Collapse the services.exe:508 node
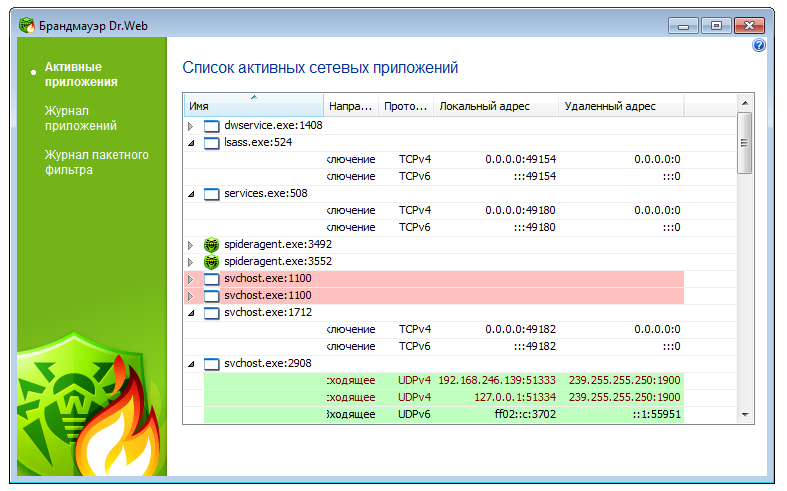This screenshot has height=491, width=787. pyautogui.click(x=191, y=194)
